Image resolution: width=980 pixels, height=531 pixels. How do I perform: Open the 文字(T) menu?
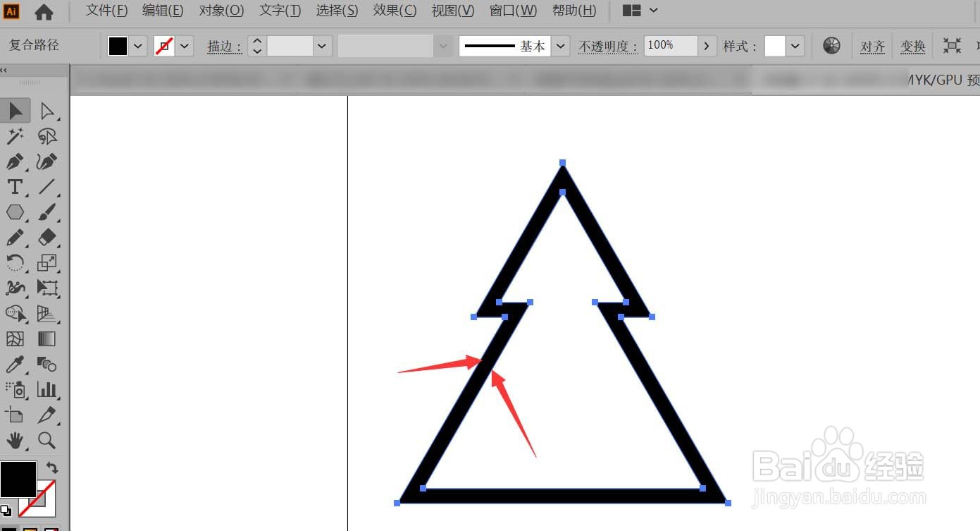coord(280,11)
